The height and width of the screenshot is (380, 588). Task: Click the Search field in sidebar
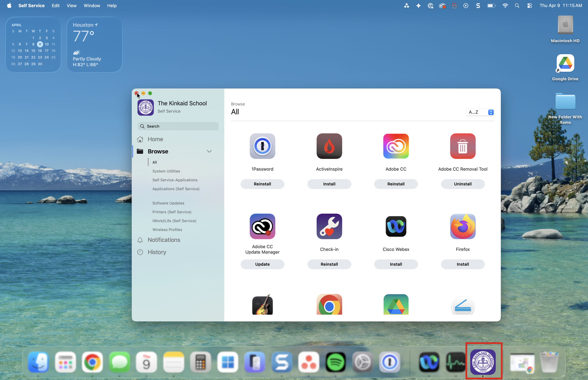pyautogui.click(x=178, y=126)
